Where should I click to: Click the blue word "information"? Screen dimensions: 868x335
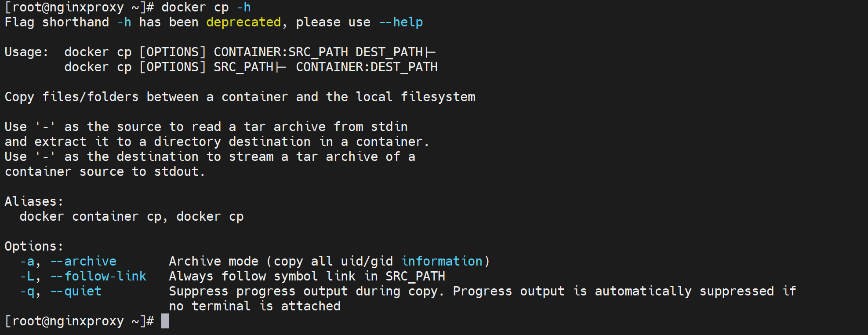coord(442,261)
